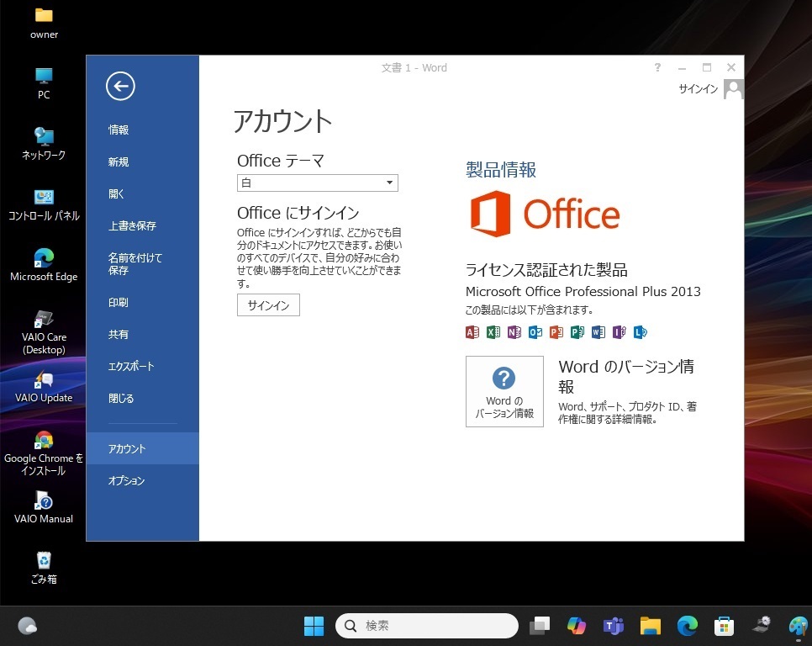This screenshot has height=646, width=812.
Task: Click the user avatar icon beside サインイン
Action: (733, 89)
